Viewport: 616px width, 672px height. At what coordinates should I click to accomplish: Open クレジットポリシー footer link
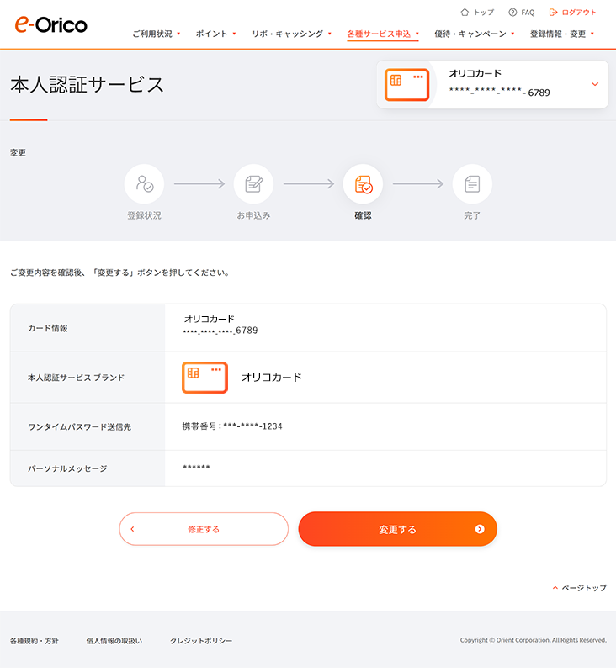[201, 641]
